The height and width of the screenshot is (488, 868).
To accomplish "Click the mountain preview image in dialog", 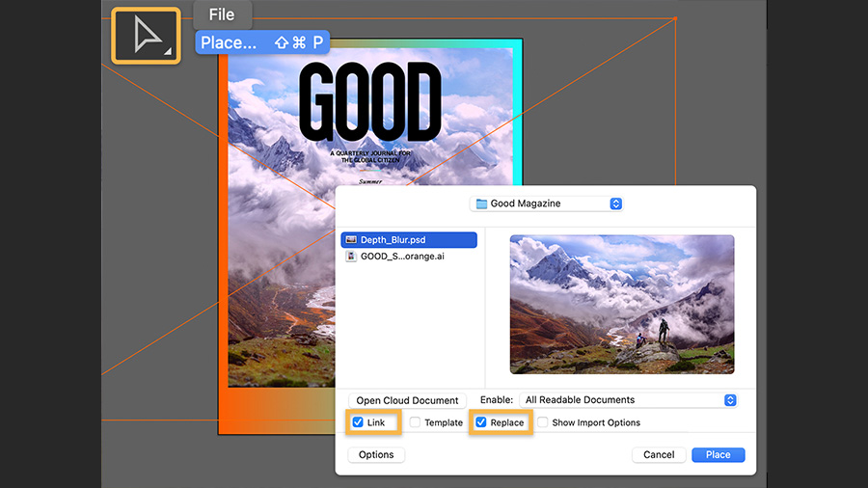I will (x=622, y=305).
